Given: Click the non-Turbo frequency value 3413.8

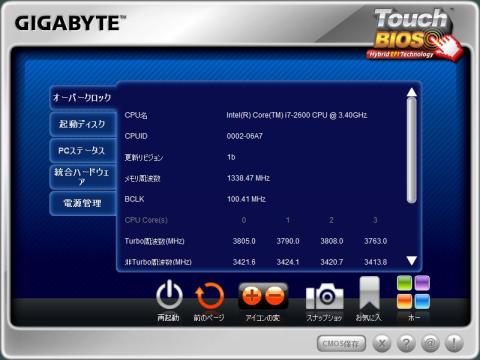Looking at the screenshot, I should (x=376, y=262).
